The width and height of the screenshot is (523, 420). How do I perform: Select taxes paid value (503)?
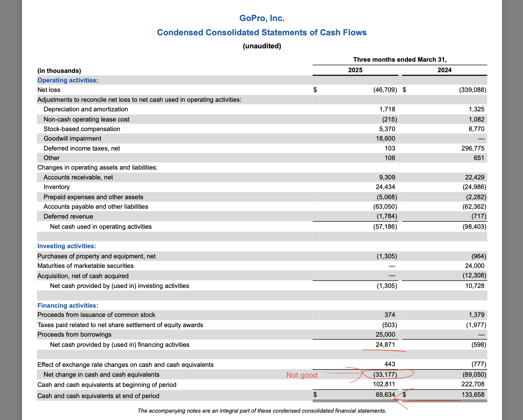390,325
